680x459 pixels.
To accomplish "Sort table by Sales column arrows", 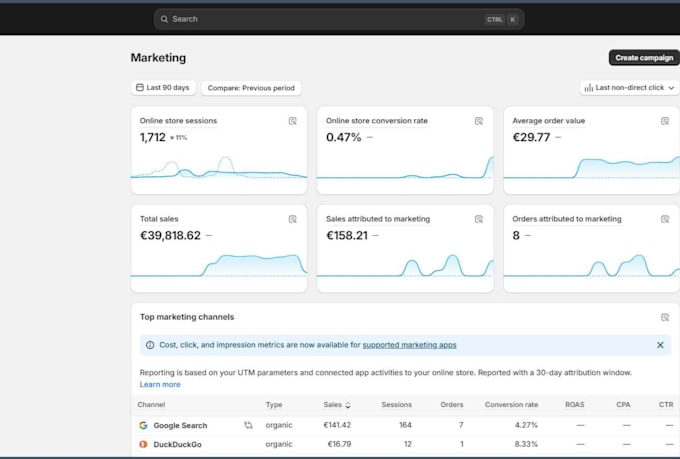I will (348, 405).
